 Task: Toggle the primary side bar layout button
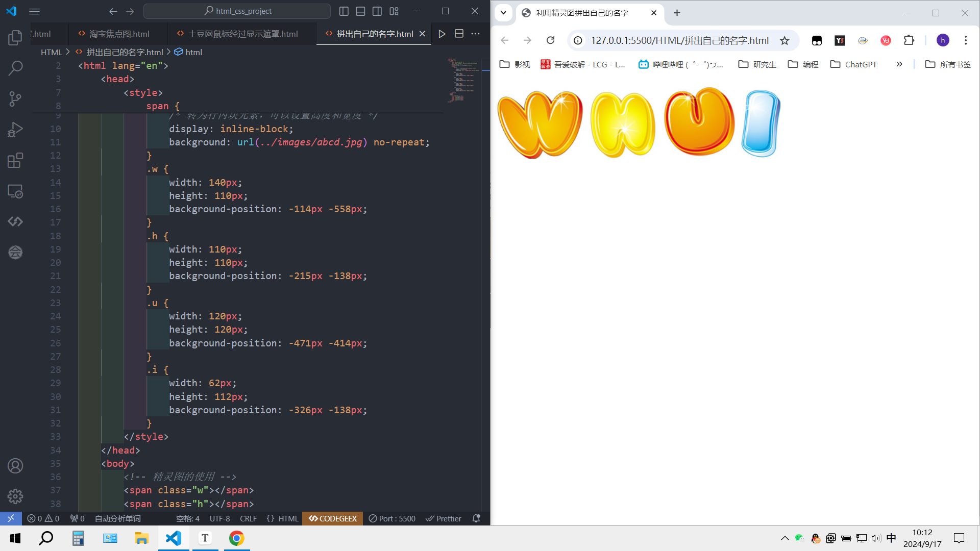(344, 11)
